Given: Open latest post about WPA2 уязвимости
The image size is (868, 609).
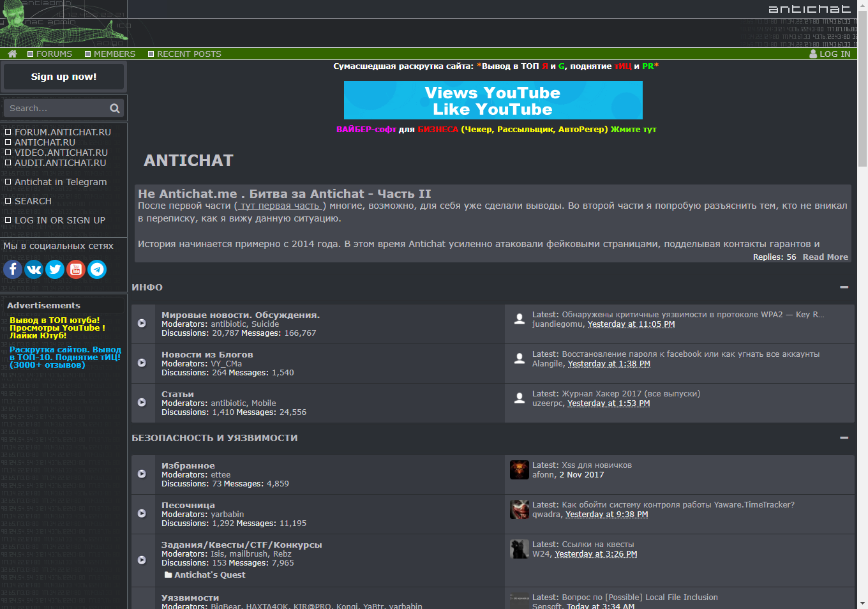Looking at the screenshot, I should pyautogui.click(x=693, y=315).
